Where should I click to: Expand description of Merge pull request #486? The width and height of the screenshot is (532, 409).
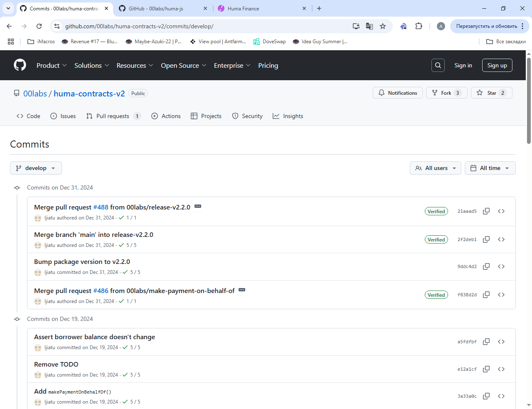click(x=242, y=290)
